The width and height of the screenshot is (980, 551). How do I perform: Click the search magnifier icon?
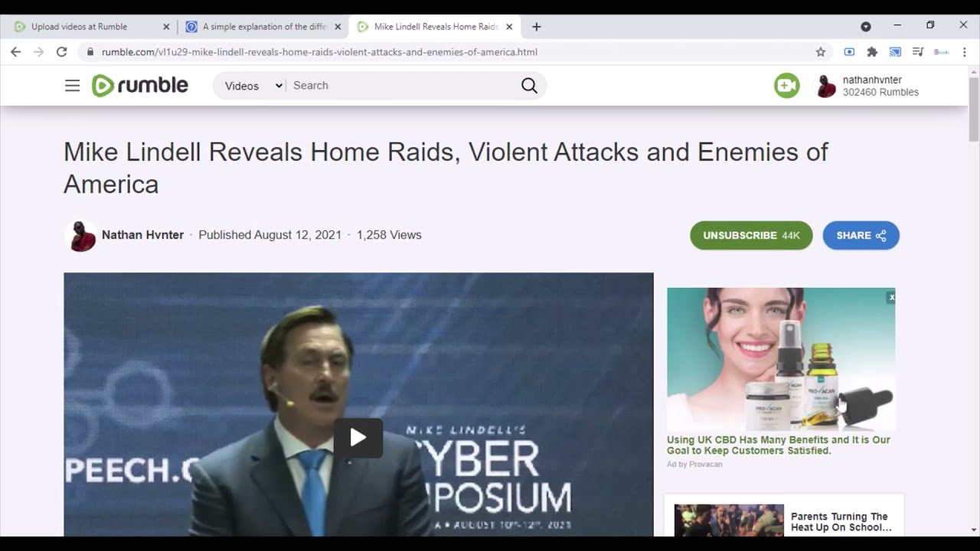tap(529, 86)
